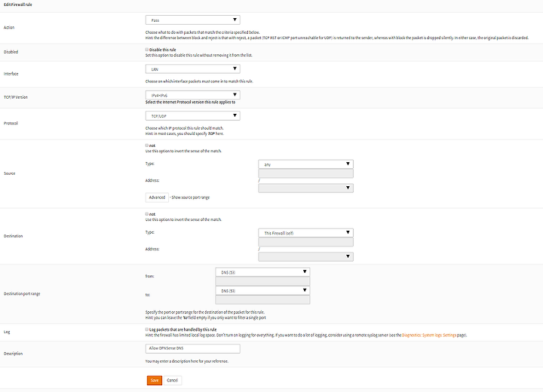Click the 'Protocol' row label
Image resolution: width=543 pixels, height=392 pixels.
point(11,124)
